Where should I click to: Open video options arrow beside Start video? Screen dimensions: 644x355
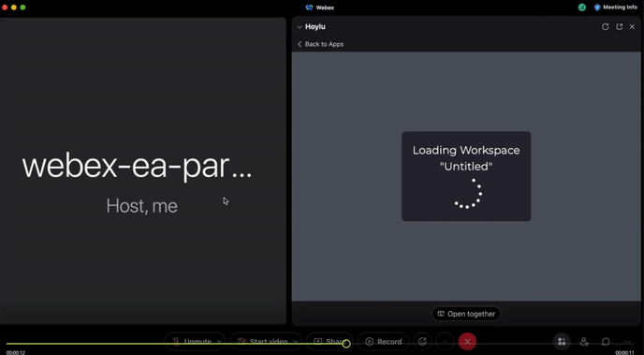point(295,342)
